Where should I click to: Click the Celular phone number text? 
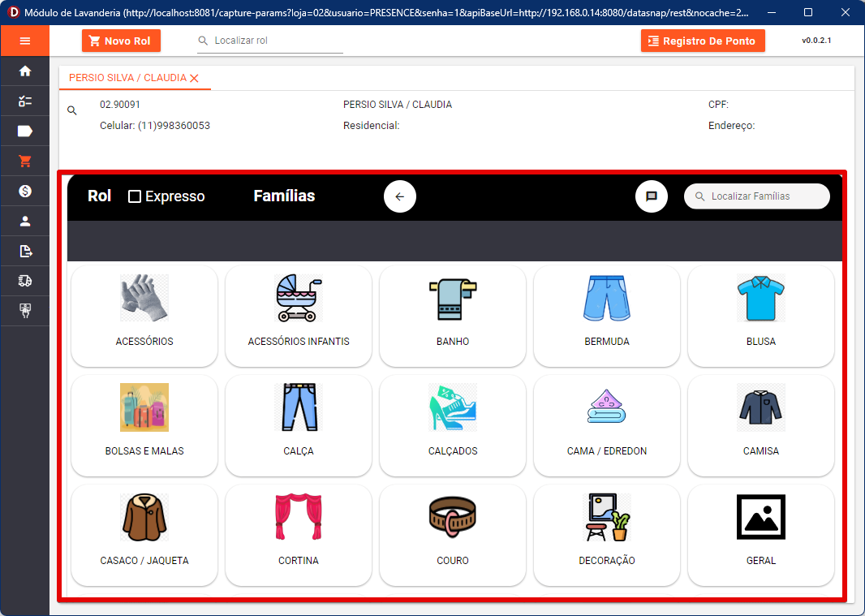click(x=155, y=125)
